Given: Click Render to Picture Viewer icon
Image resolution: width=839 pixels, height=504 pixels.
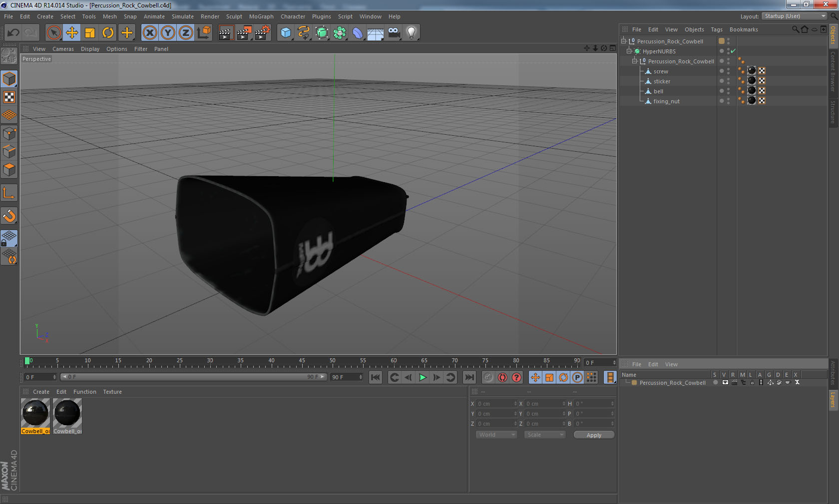Looking at the screenshot, I should [244, 33].
